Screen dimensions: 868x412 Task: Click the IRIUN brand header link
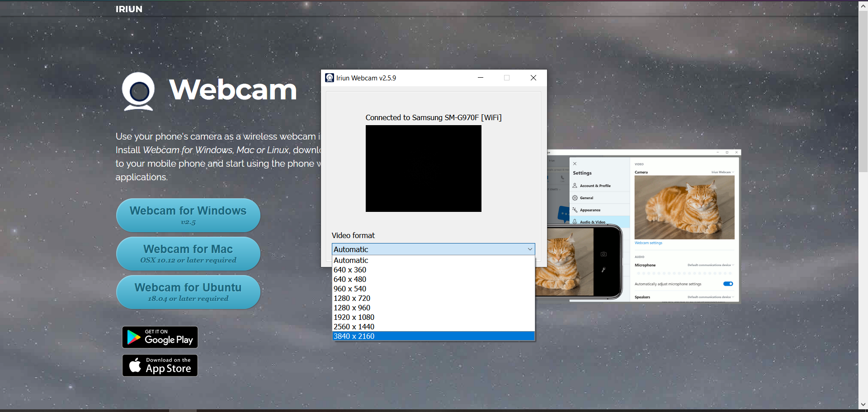(x=129, y=9)
